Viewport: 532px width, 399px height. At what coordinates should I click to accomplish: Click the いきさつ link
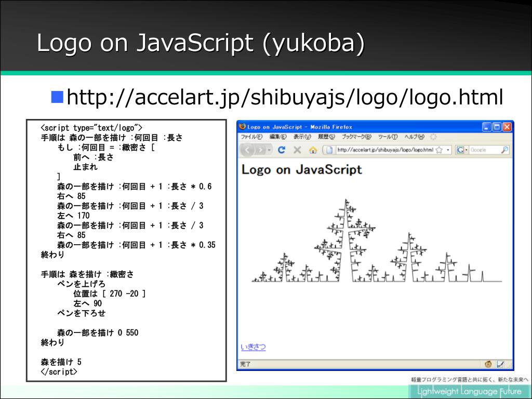tap(253, 347)
